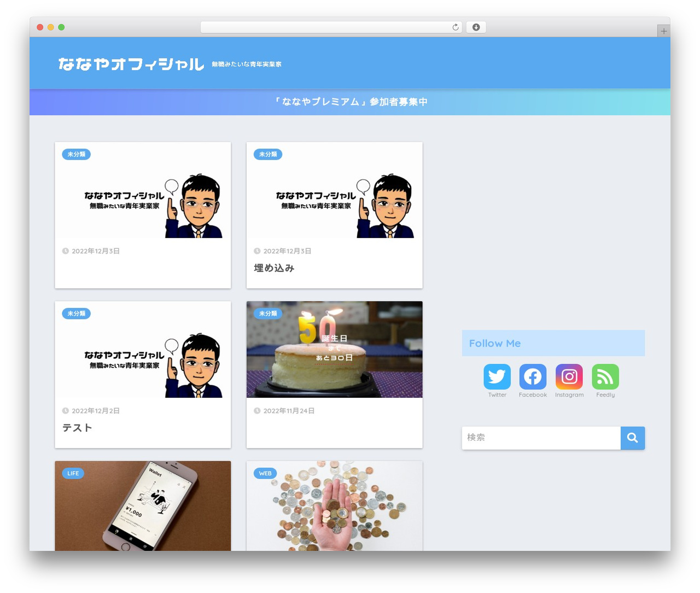The image size is (700, 593).
Task: Click the browser download icon
Action: click(x=476, y=27)
